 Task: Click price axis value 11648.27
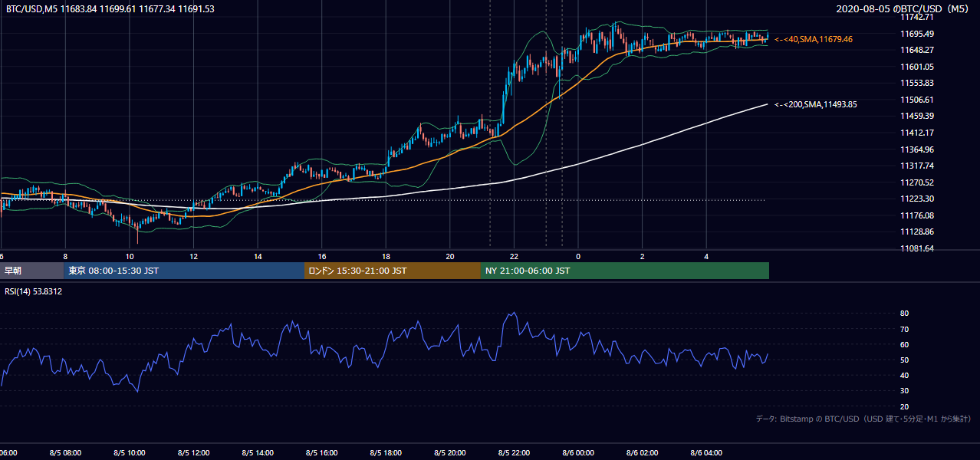tap(917, 50)
